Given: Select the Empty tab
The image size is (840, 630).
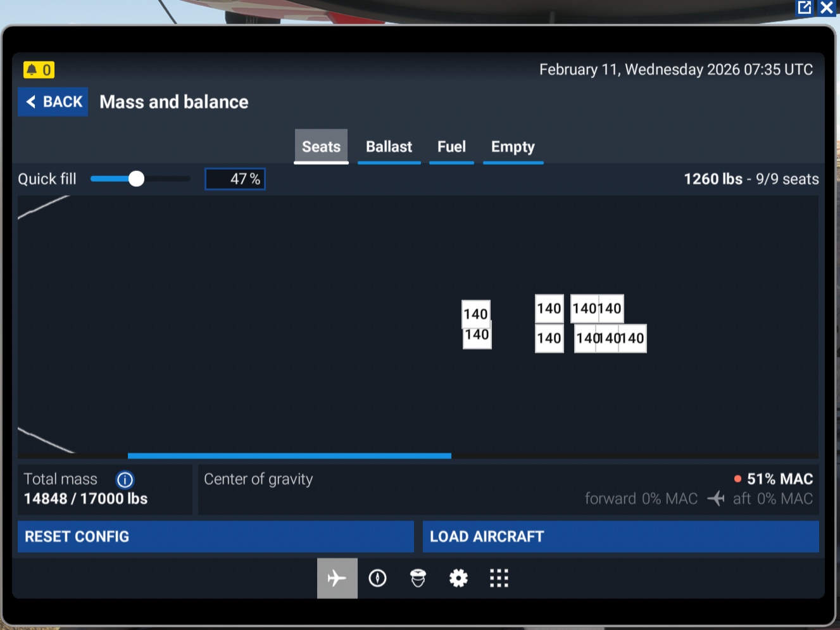Looking at the screenshot, I should pyautogui.click(x=513, y=147).
